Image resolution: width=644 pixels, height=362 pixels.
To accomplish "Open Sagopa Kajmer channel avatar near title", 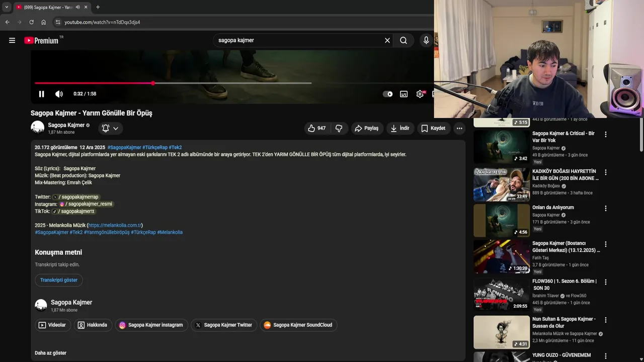I will (x=38, y=128).
